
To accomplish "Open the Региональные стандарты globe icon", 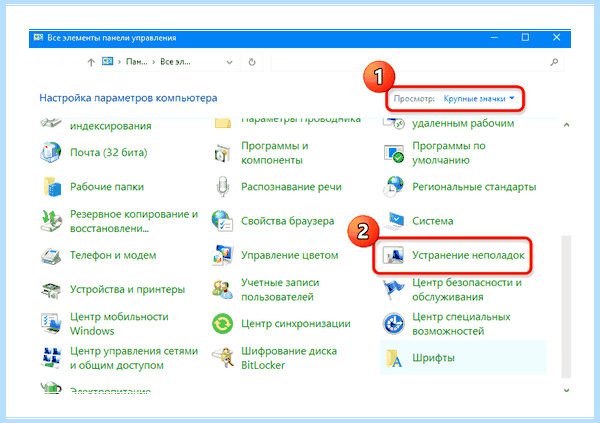I will coord(393,187).
